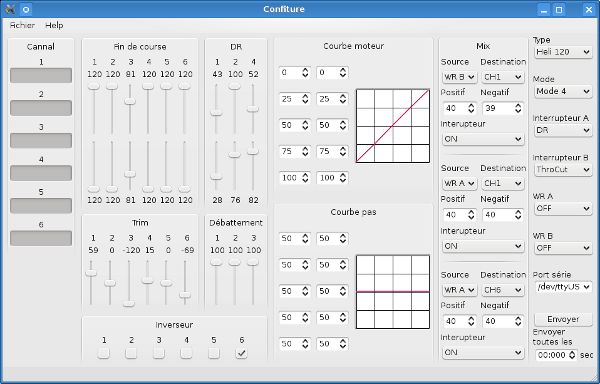Click the X window menu icon in title bar

pos(10,9)
